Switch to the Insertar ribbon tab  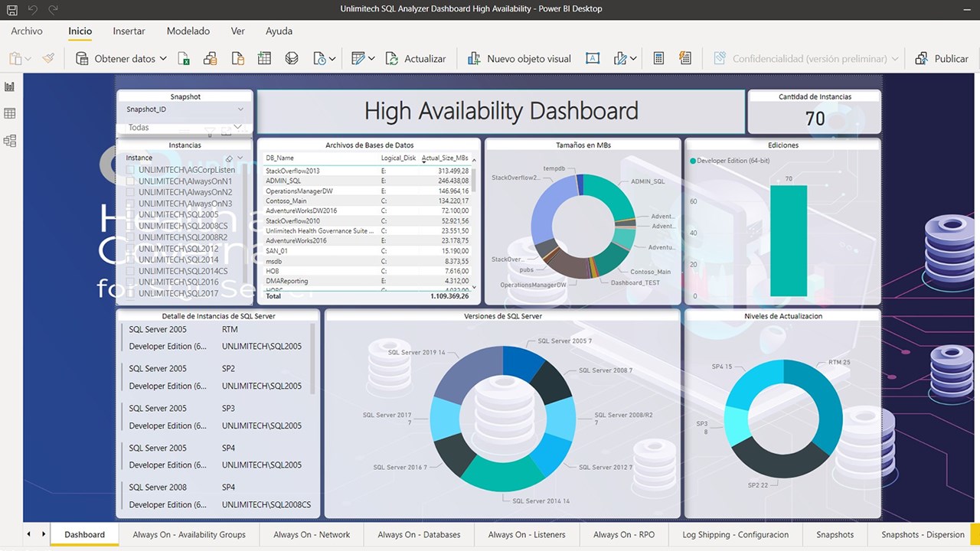129,31
